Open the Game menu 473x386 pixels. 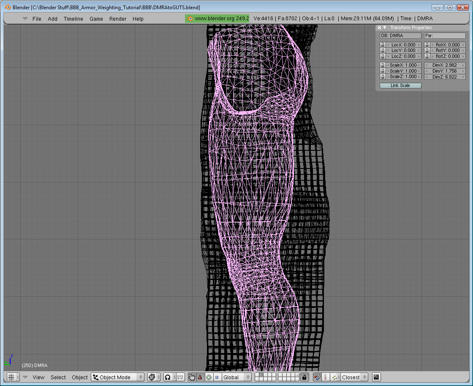pyautogui.click(x=96, y=19)
